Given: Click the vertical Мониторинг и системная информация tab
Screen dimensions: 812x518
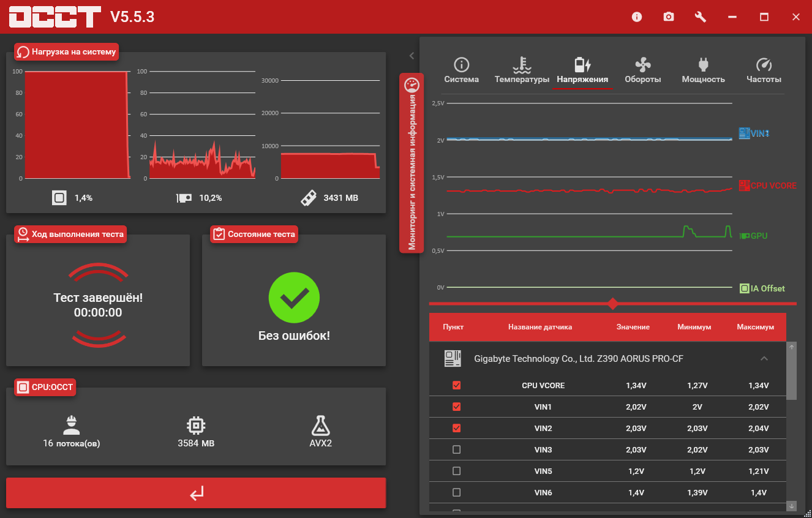Looking at the screenshot, I should point(412,163).
